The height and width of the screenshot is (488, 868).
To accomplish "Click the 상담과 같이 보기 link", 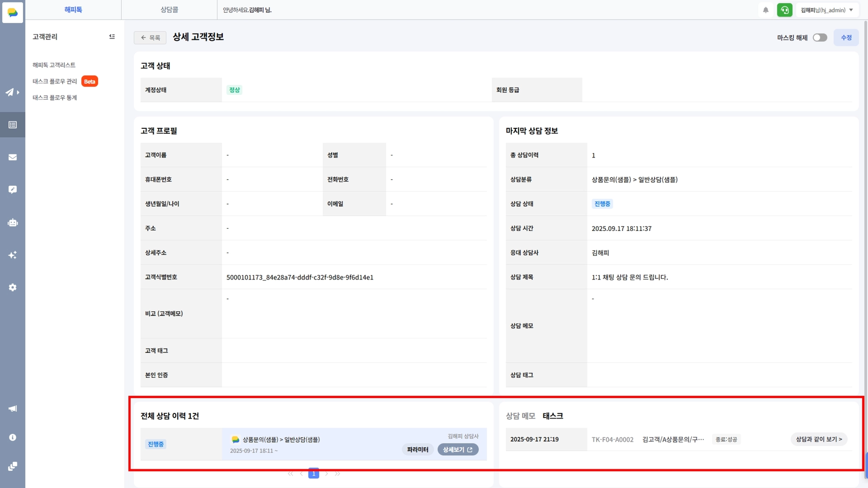I will click(x=818, y=439).
